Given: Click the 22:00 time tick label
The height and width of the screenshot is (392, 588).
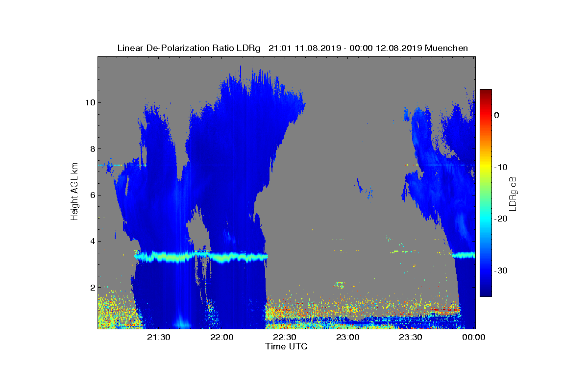Looking at the screenshot, I should coord(222,337).
